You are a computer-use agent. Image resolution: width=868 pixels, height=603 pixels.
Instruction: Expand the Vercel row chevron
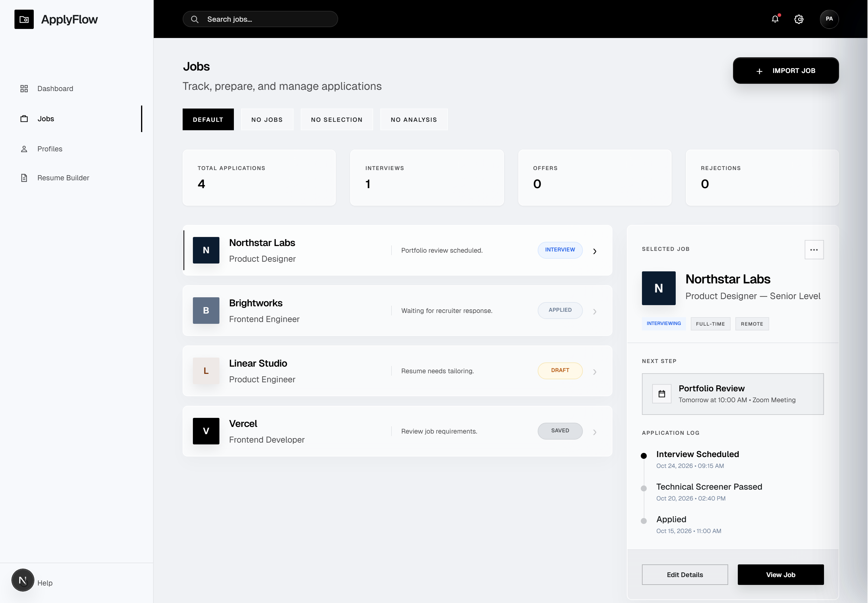[x=595, y=432]
